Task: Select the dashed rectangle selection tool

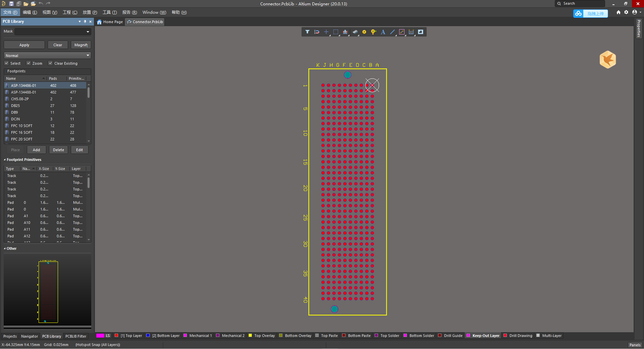Action: (x=336, y=32)
